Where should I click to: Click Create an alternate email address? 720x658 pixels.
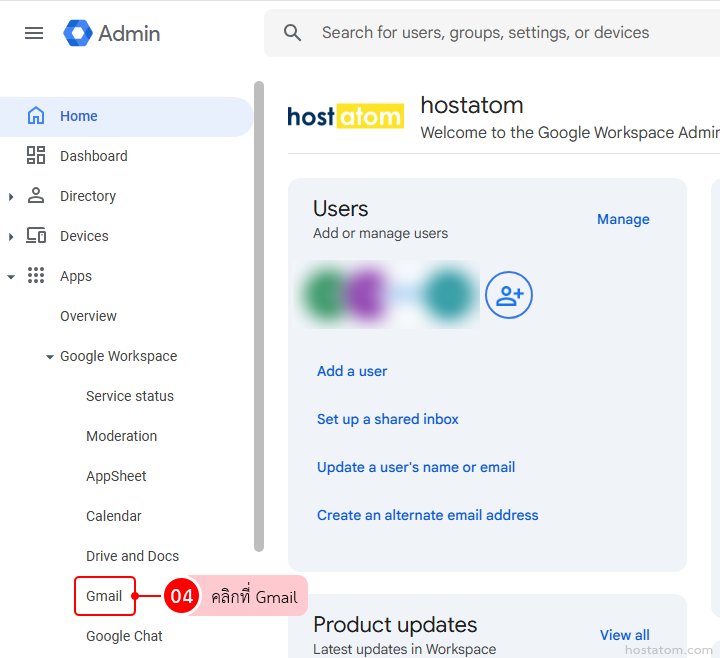(x=428, y=515)
